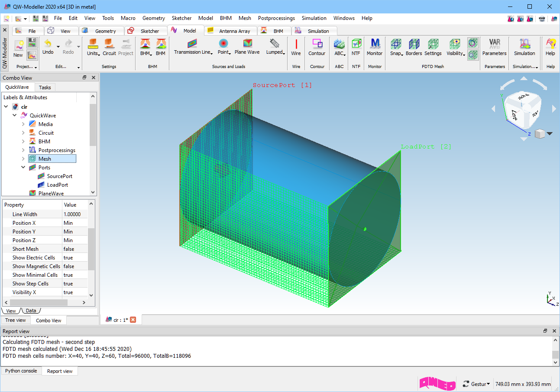This screenshot has height=392, width=560.
Task: Expand the Media tree node
Action: tap(23, 124)
